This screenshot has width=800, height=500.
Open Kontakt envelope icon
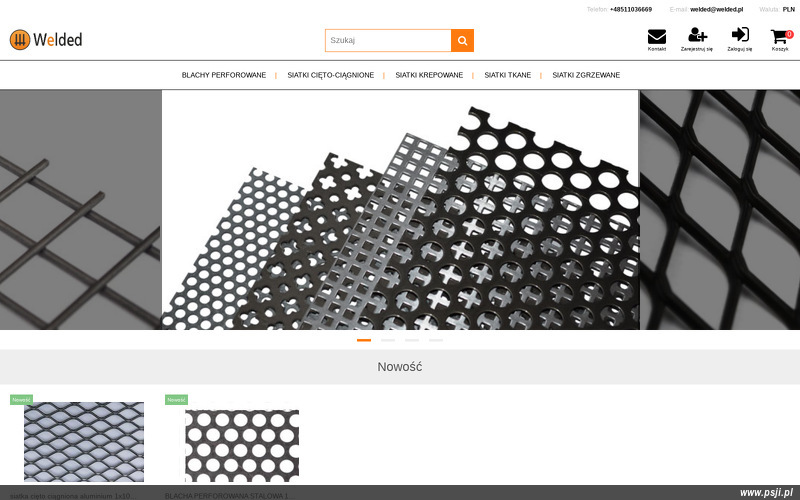[x=657, y=37]
